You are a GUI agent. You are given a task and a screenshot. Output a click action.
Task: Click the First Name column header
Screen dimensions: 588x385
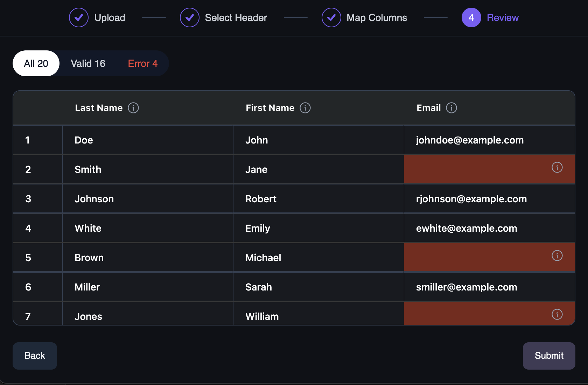coord(270,108)
